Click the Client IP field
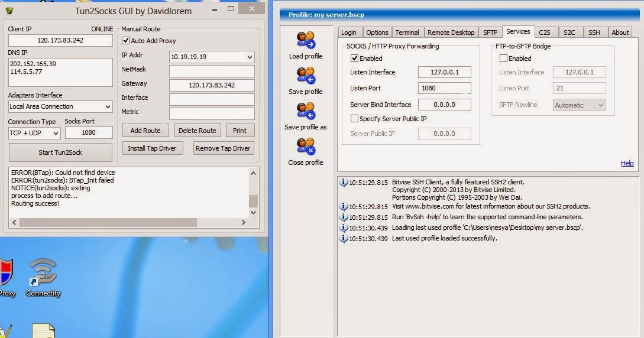This screenshot has height=338, width=644. [x=60, y=40]
